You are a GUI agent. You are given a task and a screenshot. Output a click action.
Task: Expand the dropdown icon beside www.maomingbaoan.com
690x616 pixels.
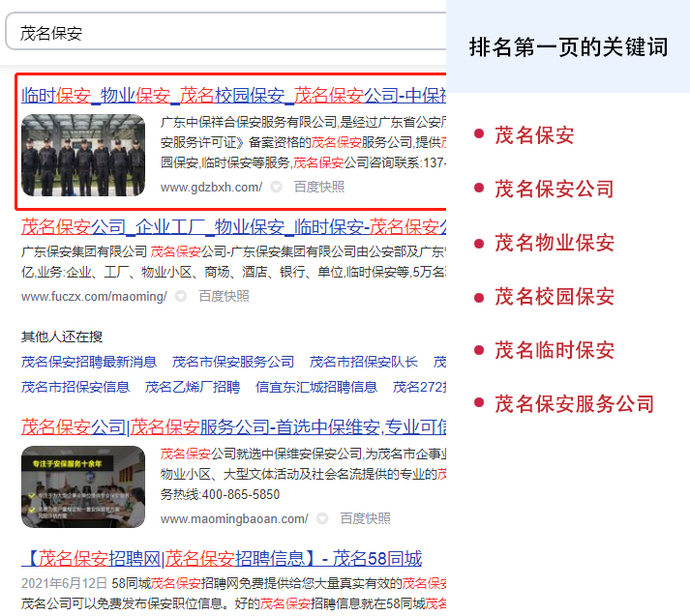tap(322, 519)
